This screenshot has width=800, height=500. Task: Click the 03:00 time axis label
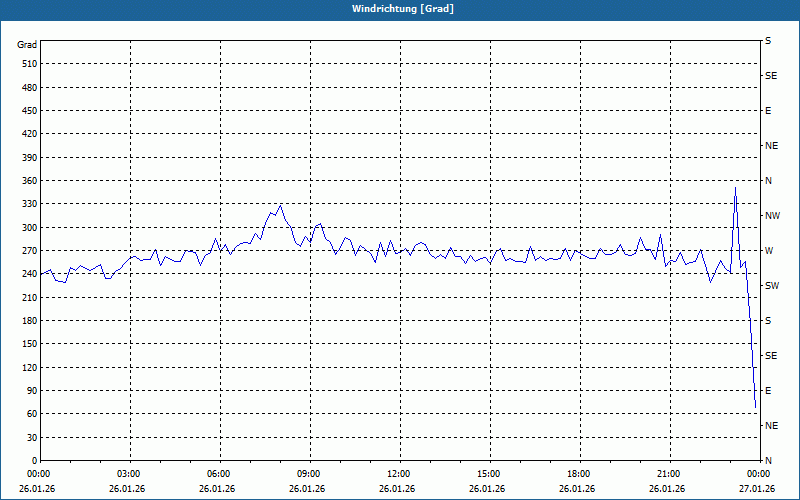[129, 474]
